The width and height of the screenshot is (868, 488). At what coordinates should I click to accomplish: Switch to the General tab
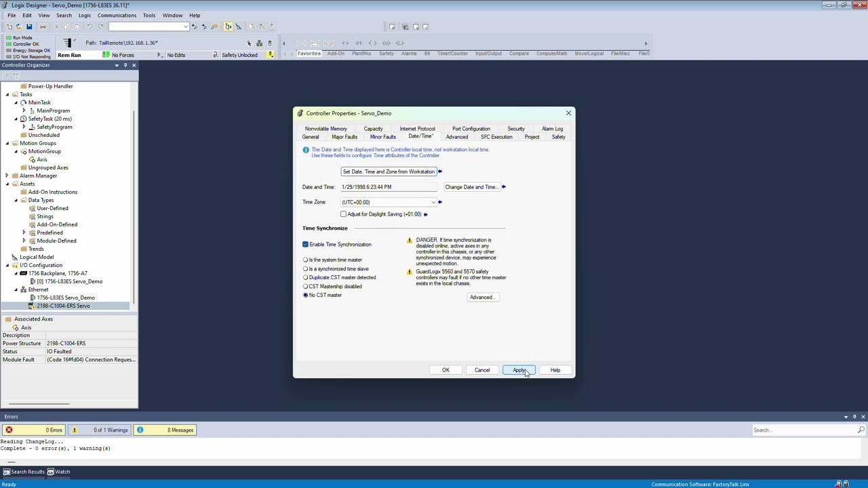coord(311,137)
